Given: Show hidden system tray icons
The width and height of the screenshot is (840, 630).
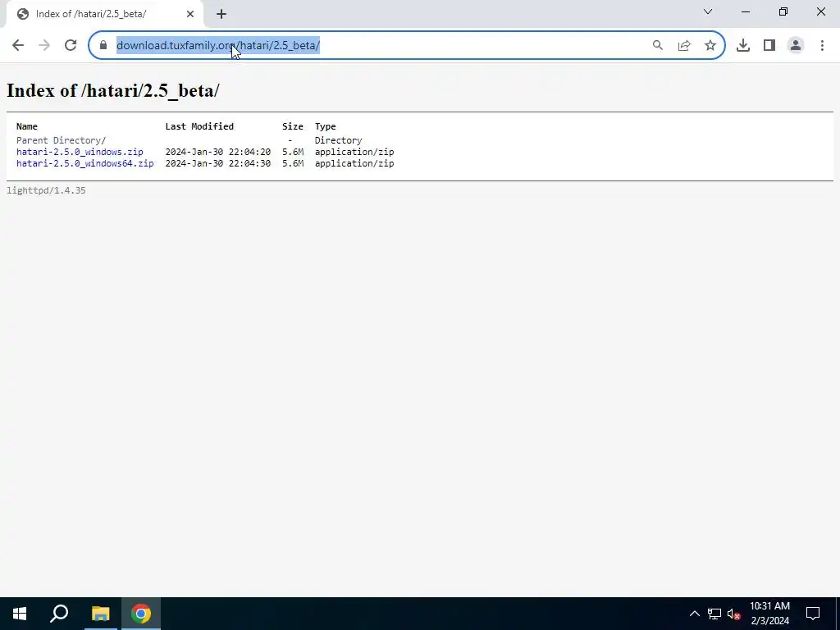Looking at the screenshot, I should tap(694, 614).
